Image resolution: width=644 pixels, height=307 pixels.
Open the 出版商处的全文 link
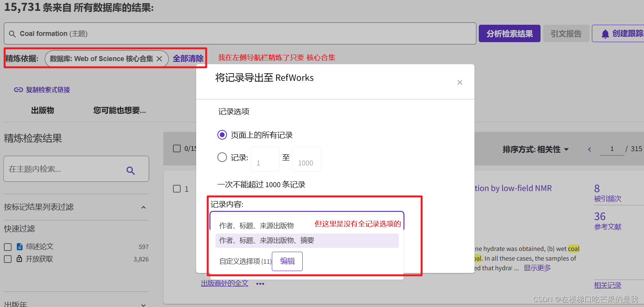[x=225, y=283]
